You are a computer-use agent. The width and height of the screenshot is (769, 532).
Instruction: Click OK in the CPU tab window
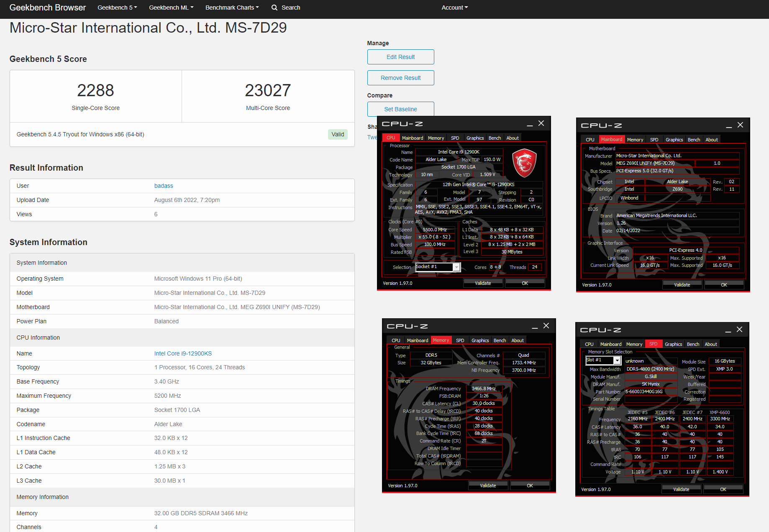525,283
